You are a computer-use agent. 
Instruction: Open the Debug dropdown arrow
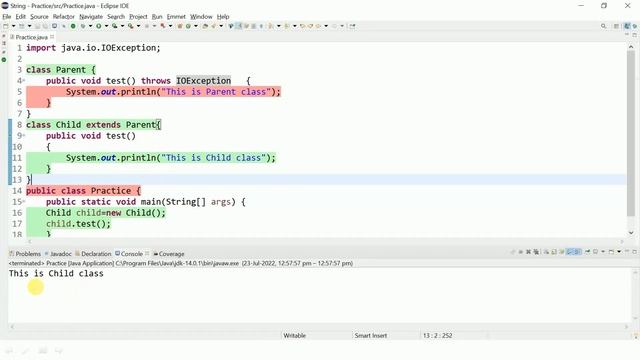click(91, 26)
